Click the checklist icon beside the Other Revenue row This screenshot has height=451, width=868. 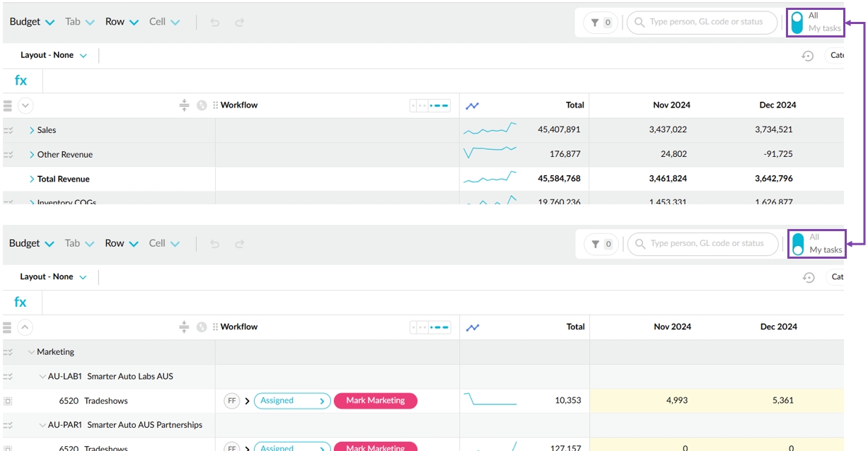click(x=8, y=155)
